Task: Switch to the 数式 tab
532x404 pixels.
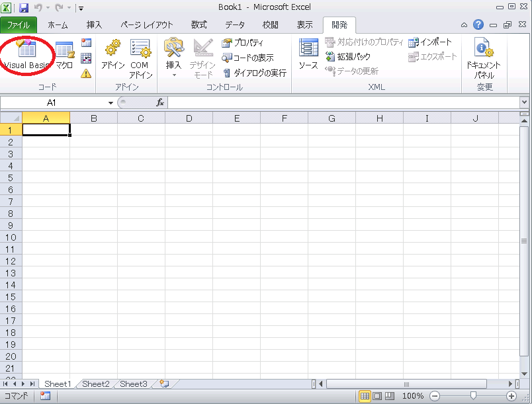Action: click(x=199, y=25)
